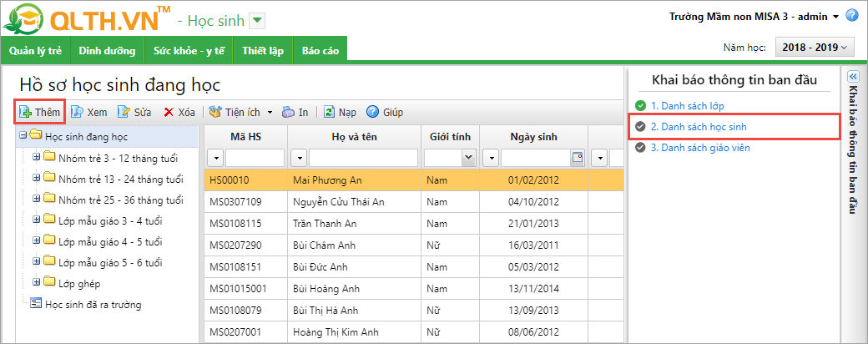
Task: Expand the Lớp ghép tree node
Action: [36, 283]
